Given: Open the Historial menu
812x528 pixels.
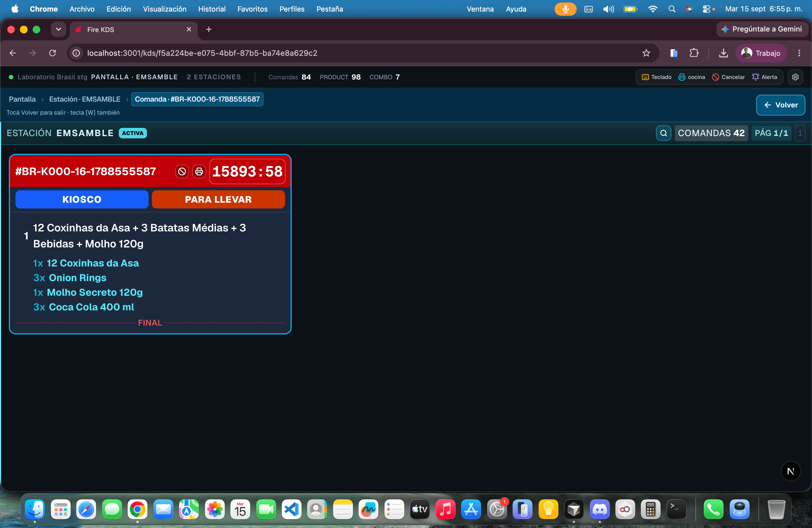Looking at the screenshot, I should 212,9.
